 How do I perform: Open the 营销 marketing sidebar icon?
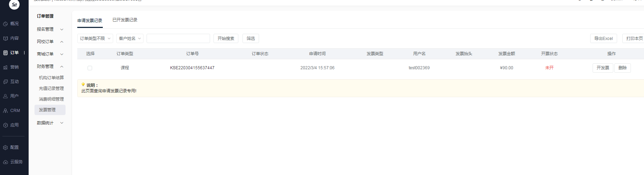(x=6, y=67)
